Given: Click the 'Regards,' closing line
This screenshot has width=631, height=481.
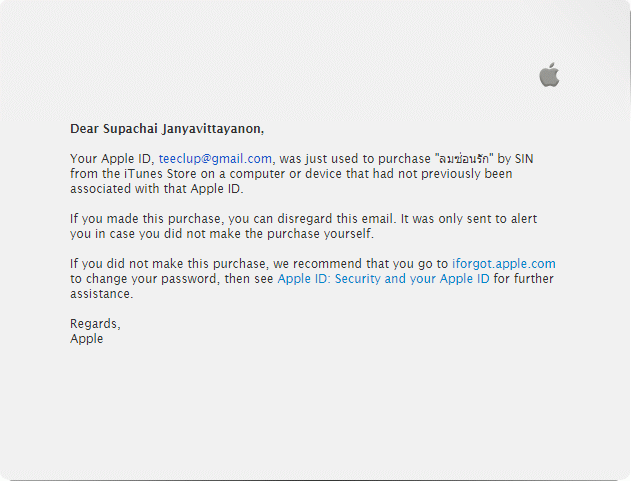Looking at the screenshot, I should pyautogui.click(x=95, y=324).
